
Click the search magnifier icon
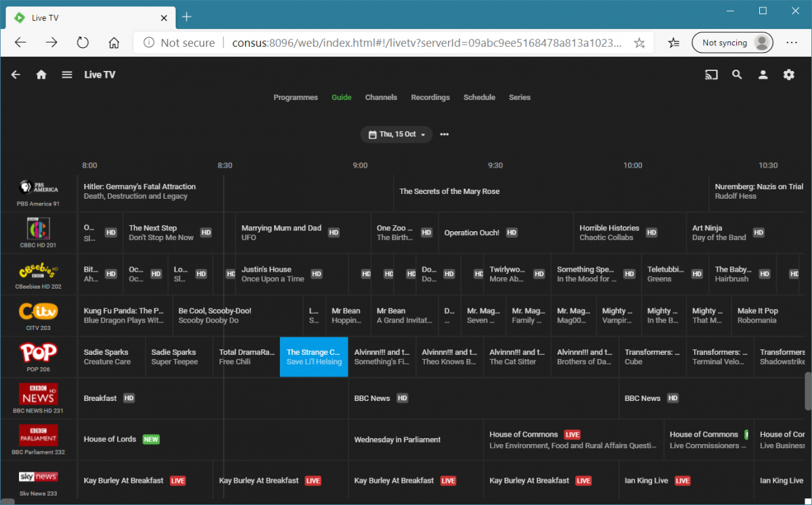click(737, 75)
